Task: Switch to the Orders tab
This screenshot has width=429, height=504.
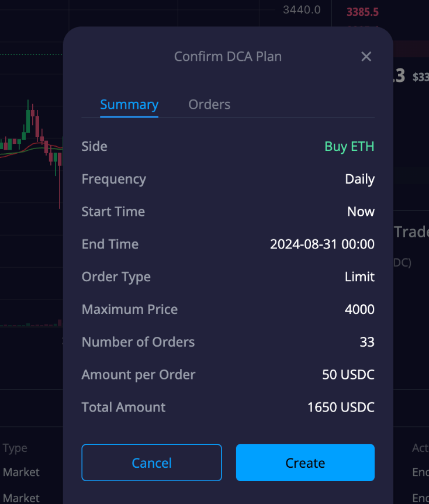Action: coord(209,105)
